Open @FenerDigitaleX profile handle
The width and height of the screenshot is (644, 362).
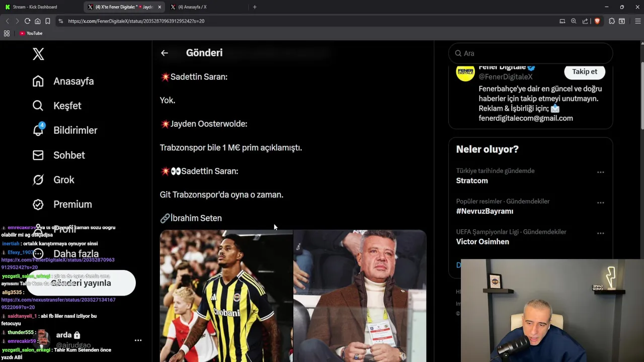click(505, 77)
